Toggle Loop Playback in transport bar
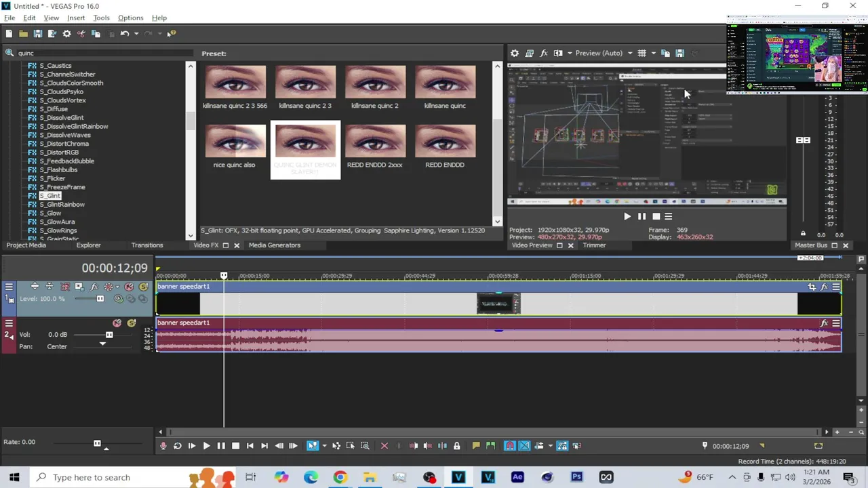 178,445
